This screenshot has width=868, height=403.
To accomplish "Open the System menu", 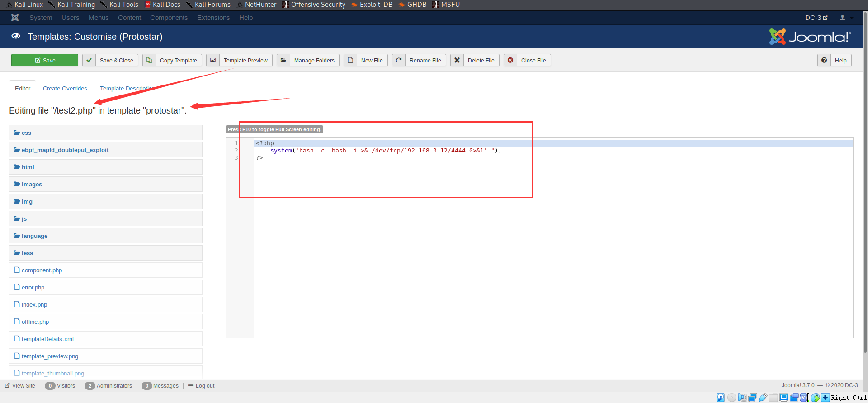I will pyautogui.click(x=41, y=18).
